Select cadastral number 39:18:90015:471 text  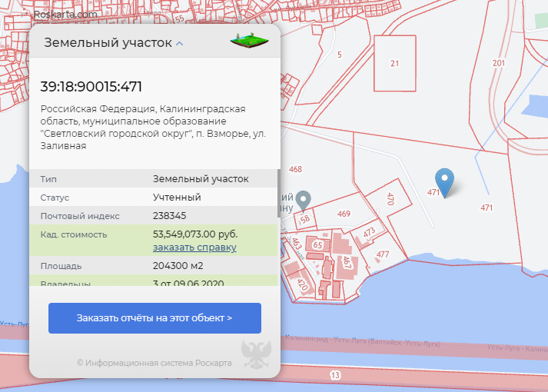91,87
